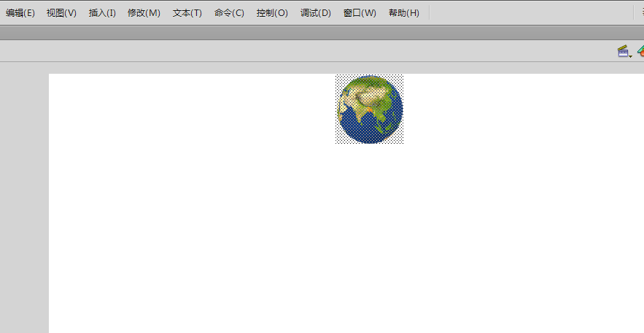This screenshot has width=644, height=333.
Task: Open the 文本(T) menu
Action: pyautogui.click(x=187, y=13)
